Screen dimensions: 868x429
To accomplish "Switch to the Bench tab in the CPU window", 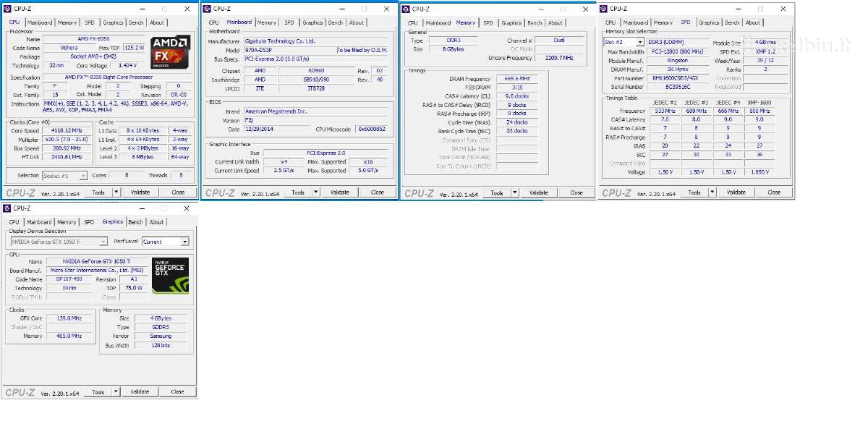I will coord(136,22).
